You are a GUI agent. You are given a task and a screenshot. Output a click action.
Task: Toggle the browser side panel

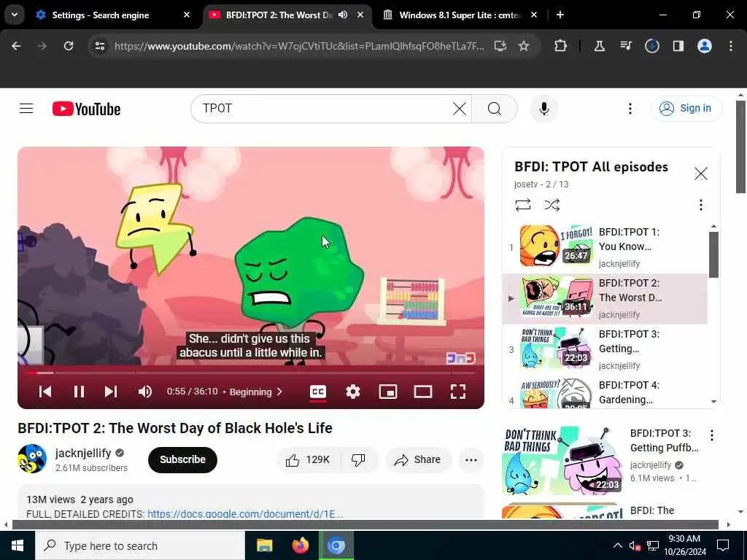coord(678,46)
